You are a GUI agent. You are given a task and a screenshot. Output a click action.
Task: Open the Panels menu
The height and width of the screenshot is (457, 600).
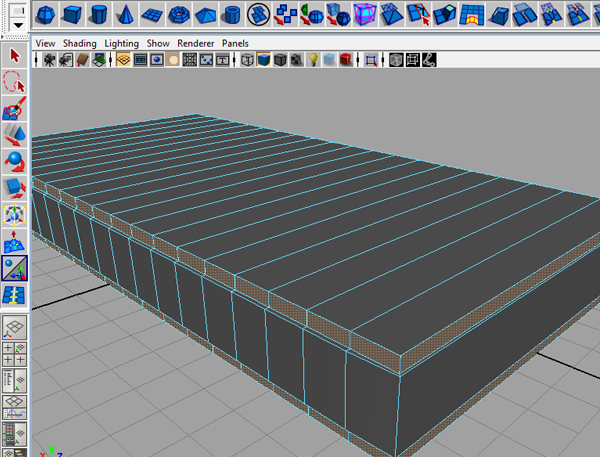point(235,44)
